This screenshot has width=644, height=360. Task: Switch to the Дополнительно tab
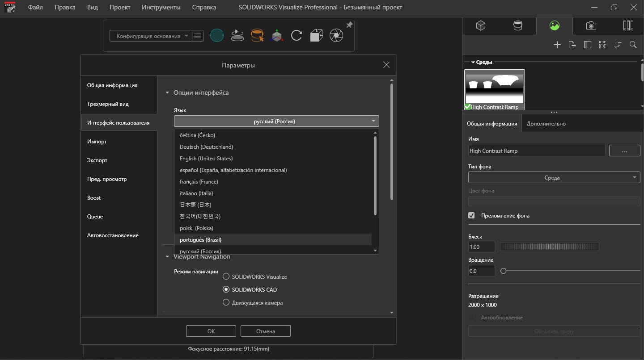coord(546,124)
